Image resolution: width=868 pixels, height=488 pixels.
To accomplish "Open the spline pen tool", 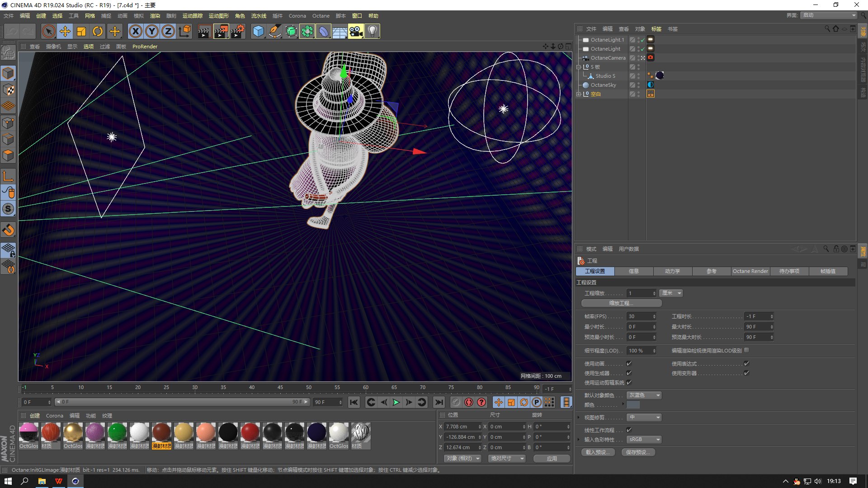I will [x=274, y=31].
